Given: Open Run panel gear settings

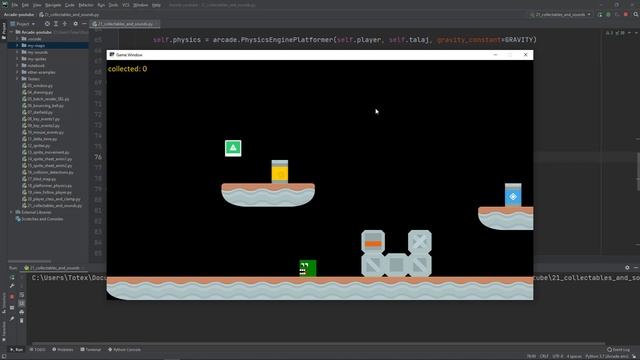Looking at the screenshot, I should click(627, 268).
